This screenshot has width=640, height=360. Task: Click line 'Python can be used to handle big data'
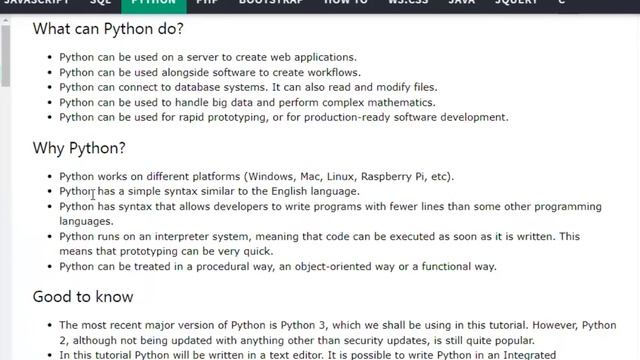(247, 102)
